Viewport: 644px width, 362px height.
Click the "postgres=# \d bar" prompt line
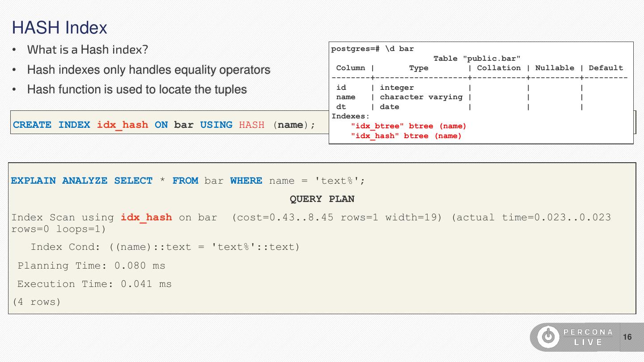tap(373, 49)
